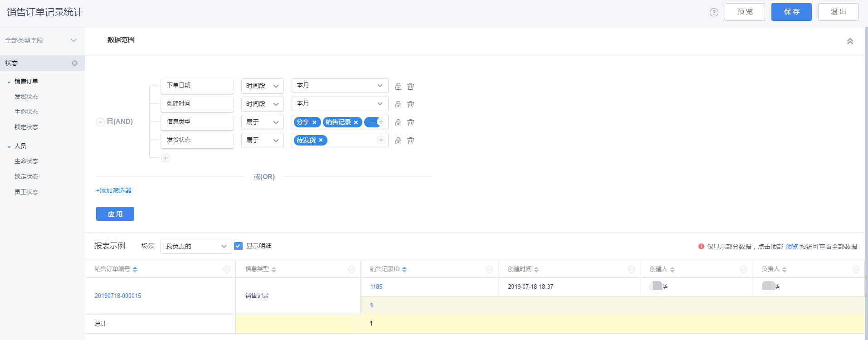Toggle the 显示明细 checkbox

point(239,246)
